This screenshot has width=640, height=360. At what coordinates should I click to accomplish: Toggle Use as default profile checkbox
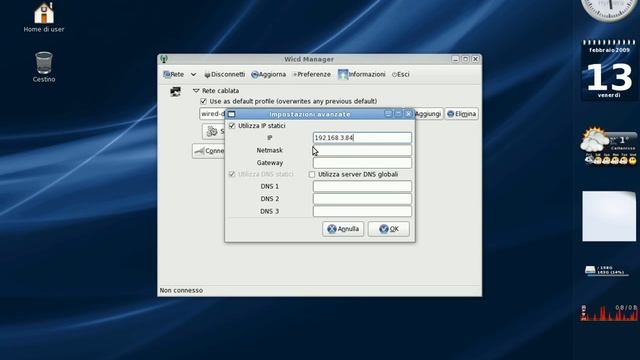(203, 101)
